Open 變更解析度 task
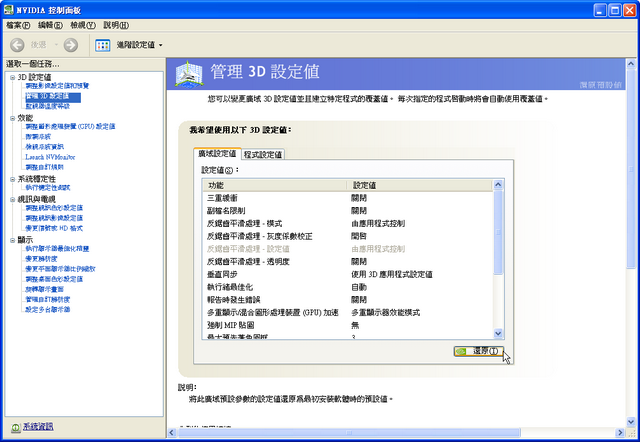 pos(41,259)
